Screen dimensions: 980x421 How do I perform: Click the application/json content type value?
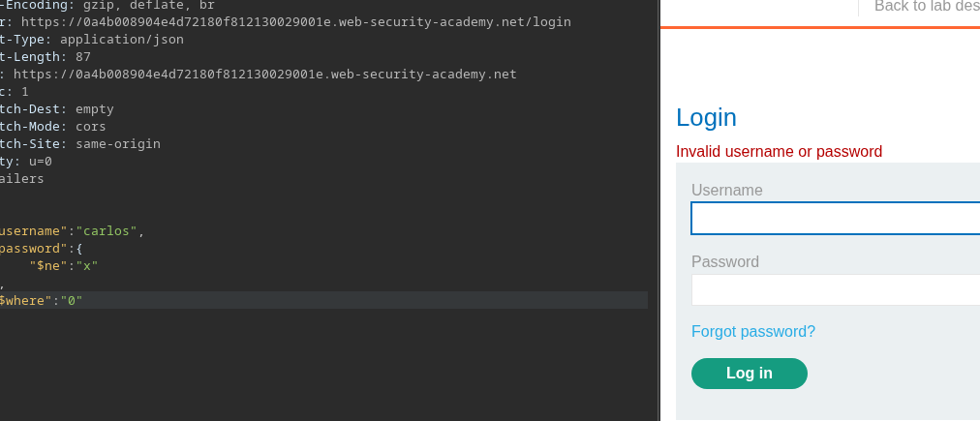click(121, 40)
